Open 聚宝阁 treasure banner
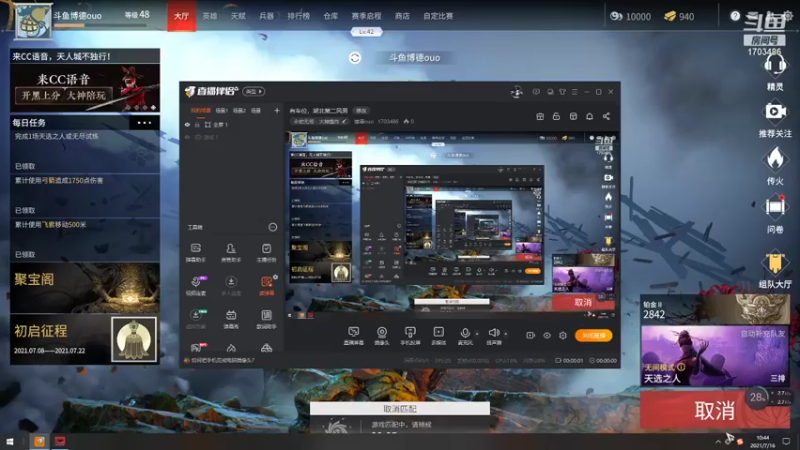The height and width of the screenshot is (450, 800). tap(85, 288)
